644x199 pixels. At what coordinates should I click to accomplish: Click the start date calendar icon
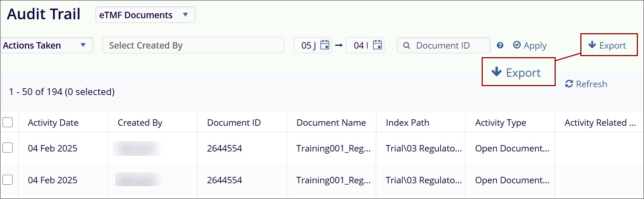325,45
